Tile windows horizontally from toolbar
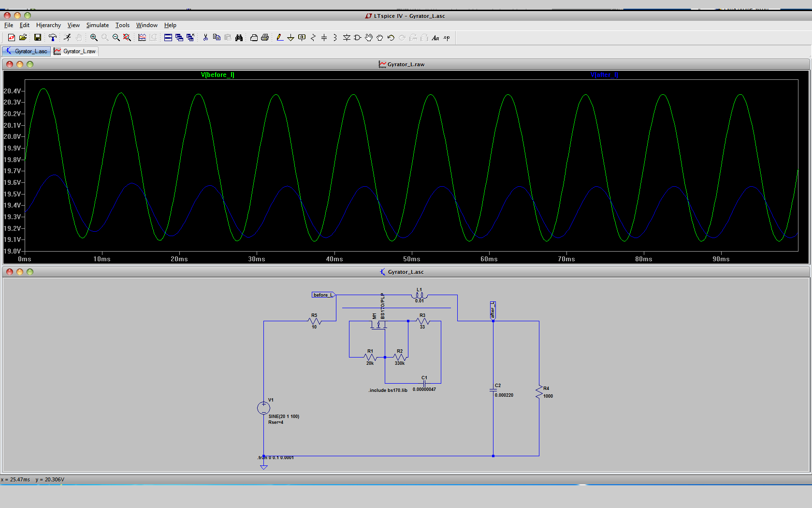This screenshot has width=812, height=508. pos(168,38)
